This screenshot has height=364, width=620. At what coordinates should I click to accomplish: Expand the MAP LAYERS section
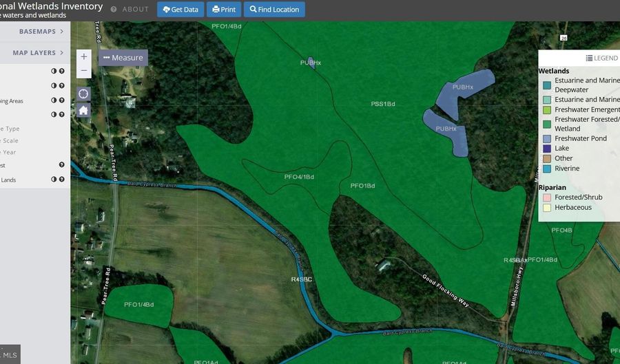coord(41,53)
